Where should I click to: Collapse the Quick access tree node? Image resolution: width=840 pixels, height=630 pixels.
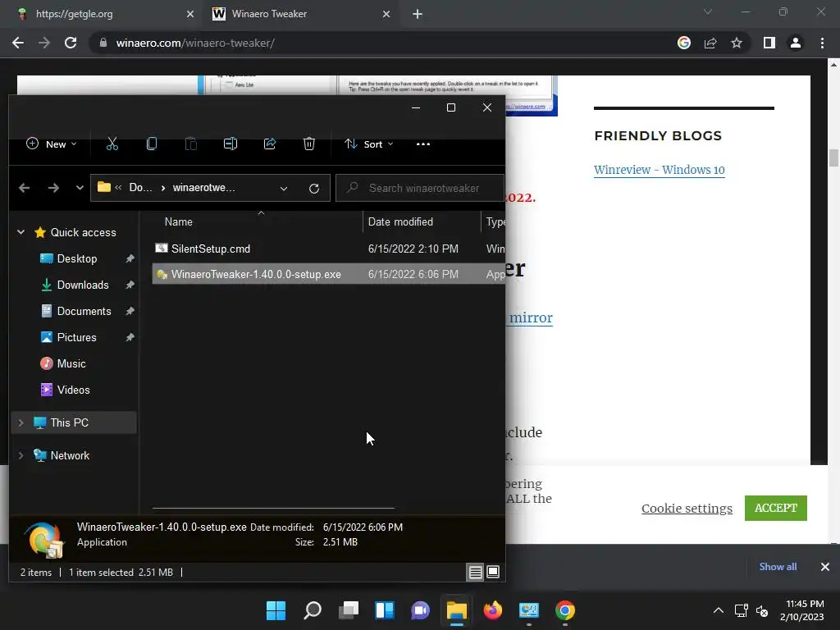(x=21, y=232)
